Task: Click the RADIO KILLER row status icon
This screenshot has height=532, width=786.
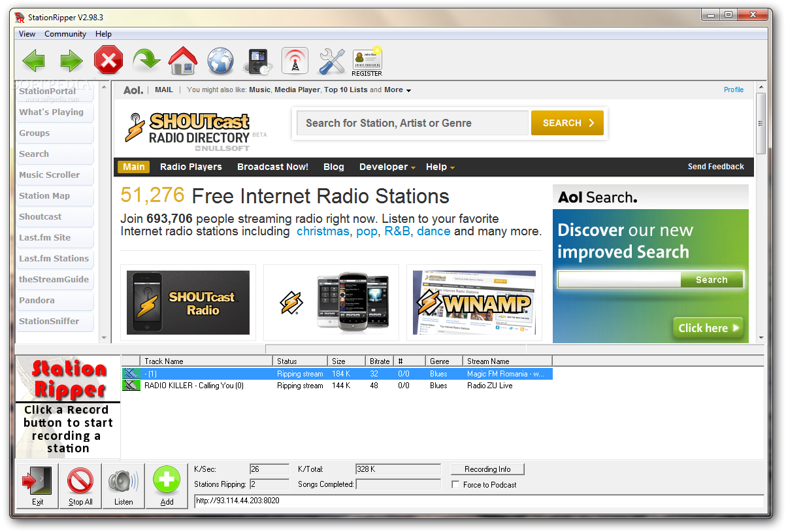Action: point(131,386)
